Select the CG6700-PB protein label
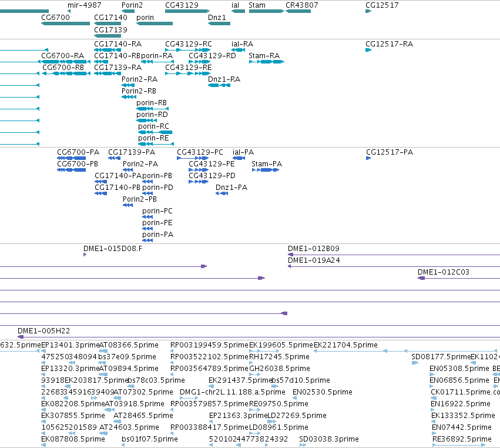The height and width of the screenshot is (448, 500). 78,164
